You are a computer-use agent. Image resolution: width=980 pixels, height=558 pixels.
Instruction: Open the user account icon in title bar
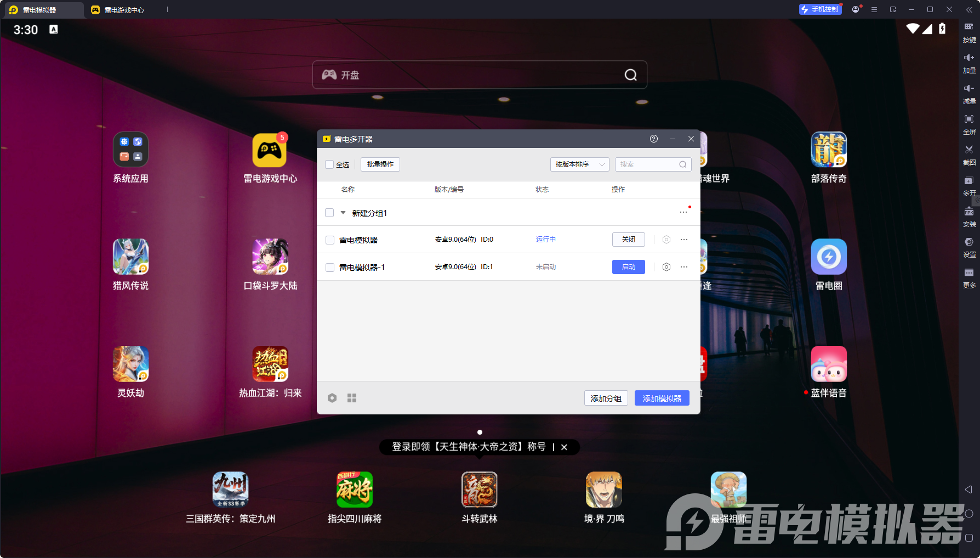(x=856, y=9)
